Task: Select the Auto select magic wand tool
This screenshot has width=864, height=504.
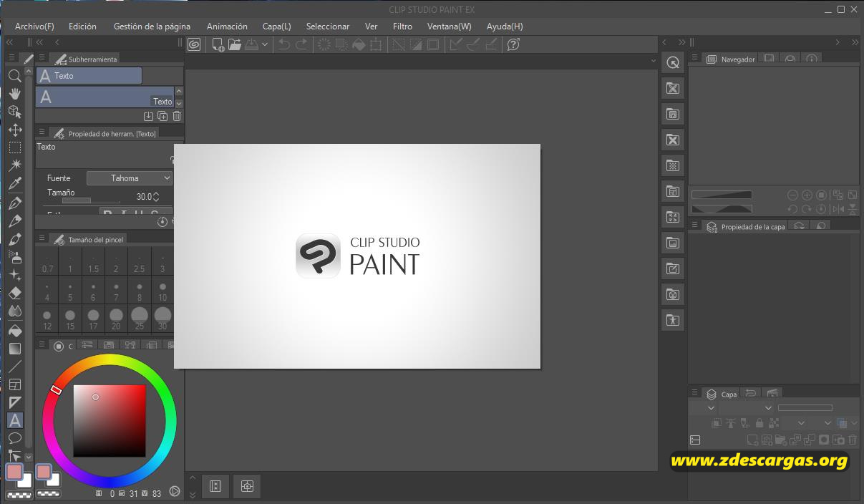Action: point(14,166)
